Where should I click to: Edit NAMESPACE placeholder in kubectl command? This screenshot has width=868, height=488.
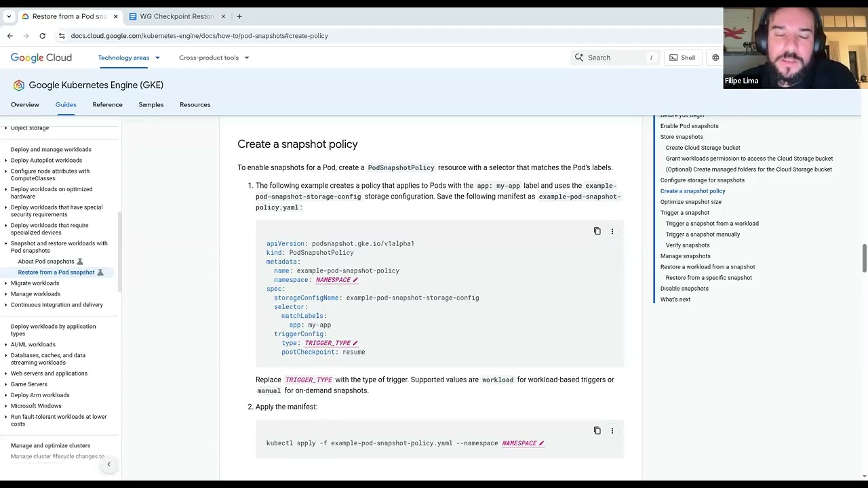[x=524, y=443]
